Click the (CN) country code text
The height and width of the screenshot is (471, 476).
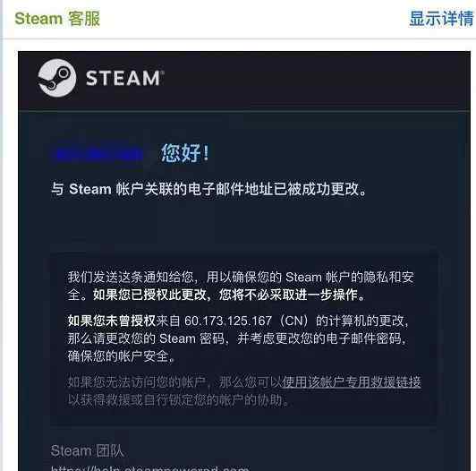[x=293, y=321]
